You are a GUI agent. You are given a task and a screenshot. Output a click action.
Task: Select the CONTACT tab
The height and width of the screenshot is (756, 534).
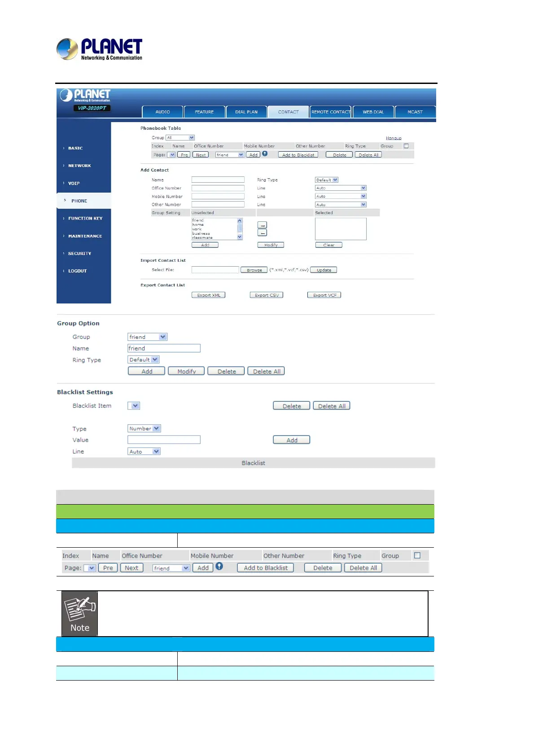288,112
